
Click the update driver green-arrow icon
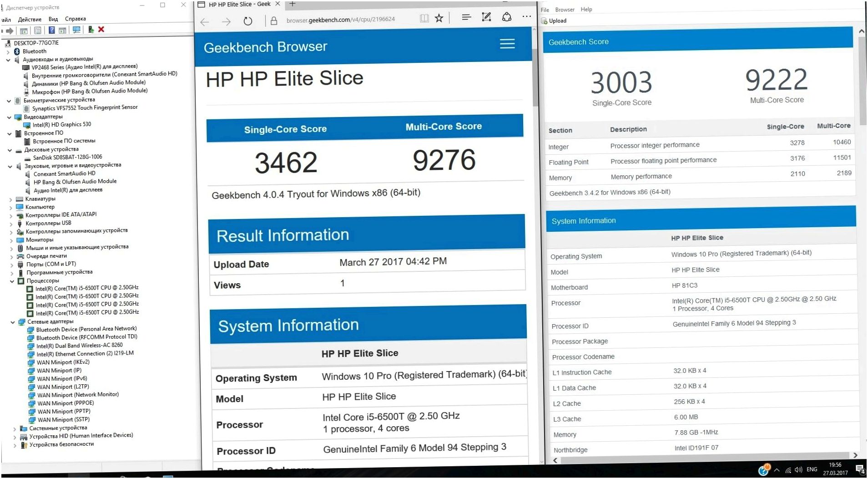91,30
